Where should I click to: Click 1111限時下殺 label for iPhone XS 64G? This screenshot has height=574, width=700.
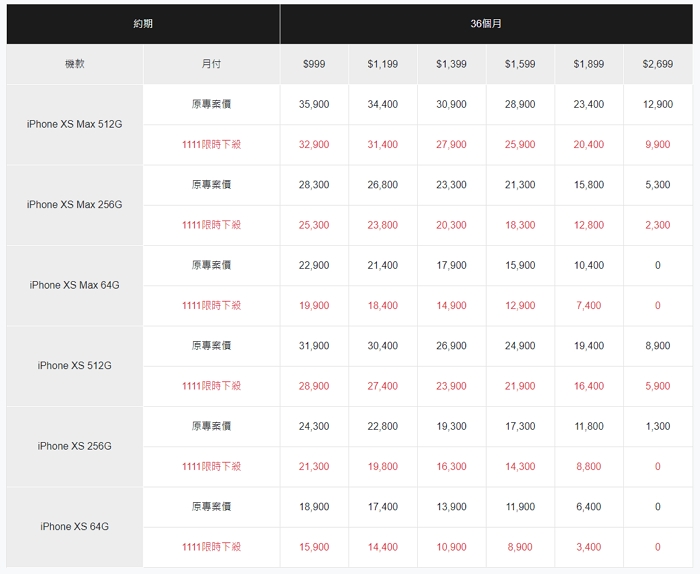click(x=211, y=547)
